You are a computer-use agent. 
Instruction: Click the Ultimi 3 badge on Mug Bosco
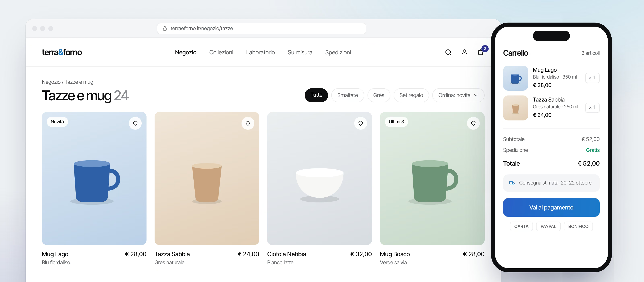(x=396, y=122)
